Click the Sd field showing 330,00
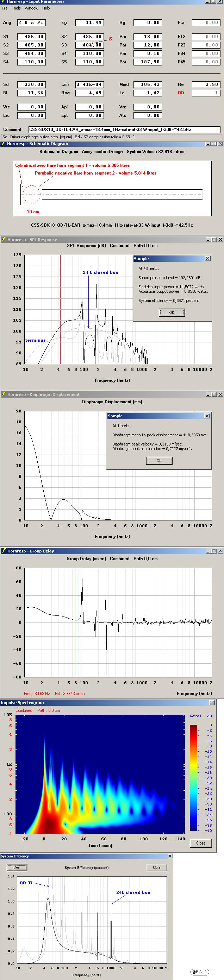The image size is (224, 980). [31, 84]
